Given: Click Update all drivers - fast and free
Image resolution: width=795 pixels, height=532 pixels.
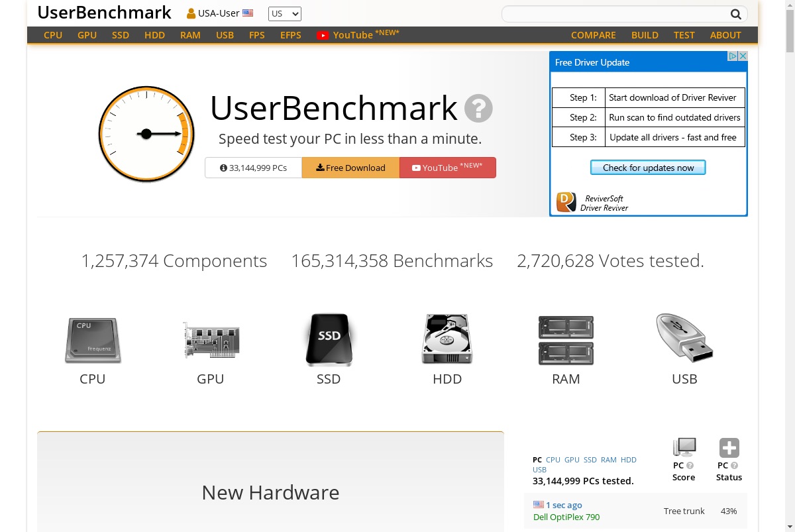Looking at the screenshot, I should (x=673, y=137).
